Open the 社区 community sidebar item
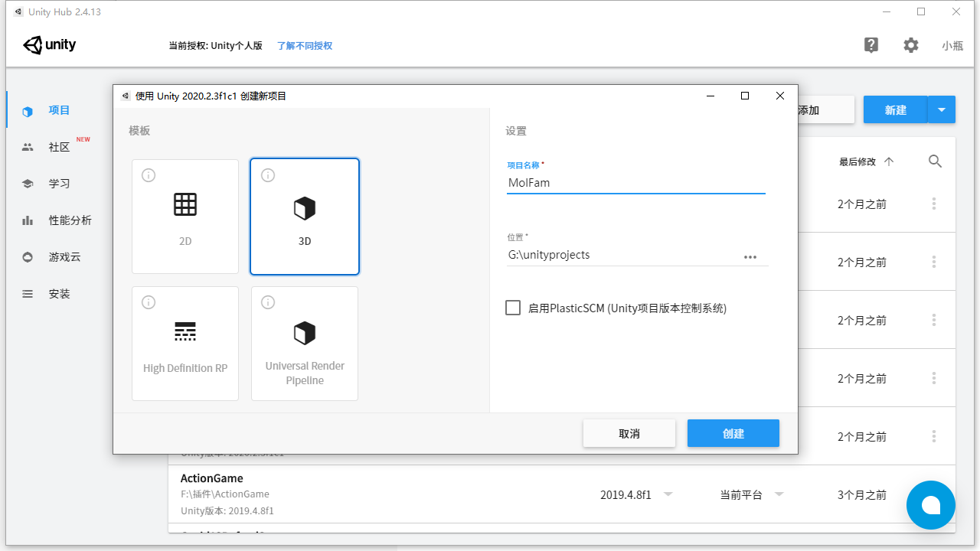Viewport: 980px width, 551px height. 57,147
